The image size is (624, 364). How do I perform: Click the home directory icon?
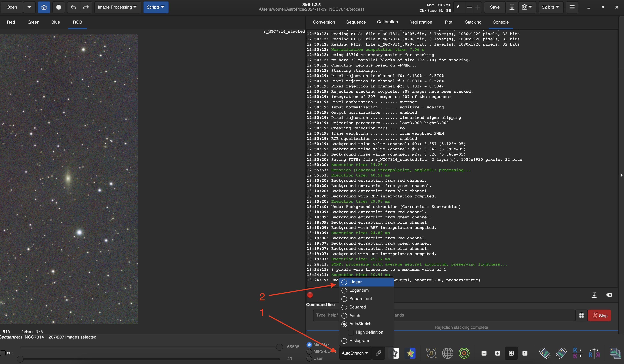tap(44, 7)
